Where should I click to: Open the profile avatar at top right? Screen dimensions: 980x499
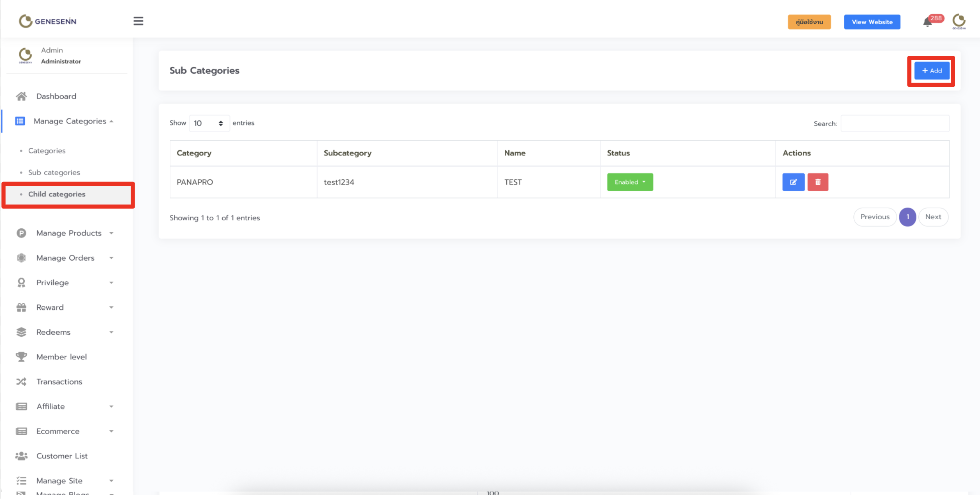(959, 22)
